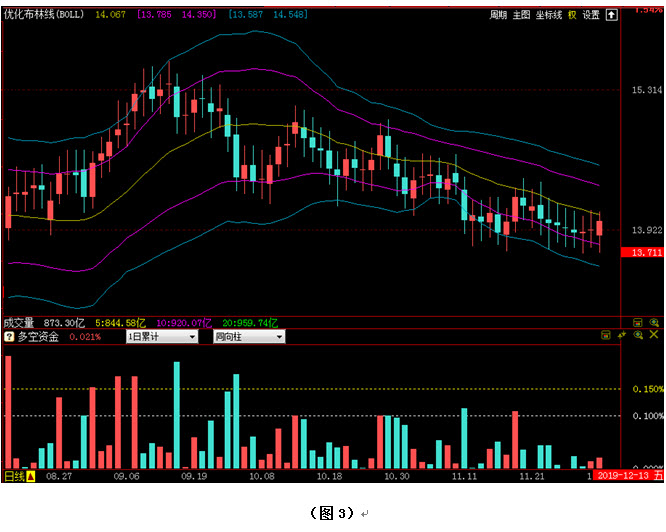Click the 坐标线 axis lines option
Image resolution: width=666 pixels, height=532 pixels.
[549, 15]
